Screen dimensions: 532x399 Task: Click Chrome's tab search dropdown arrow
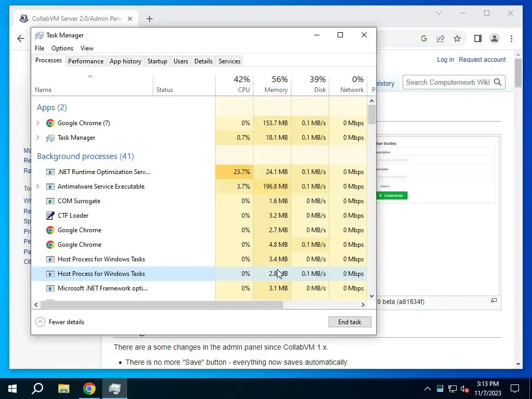click(x=438, y=13)
